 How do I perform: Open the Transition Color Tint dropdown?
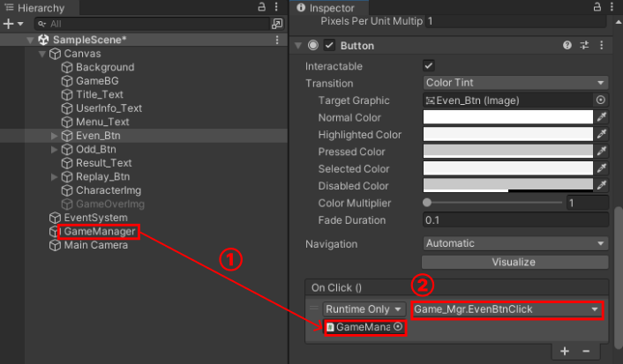(515, 83)
